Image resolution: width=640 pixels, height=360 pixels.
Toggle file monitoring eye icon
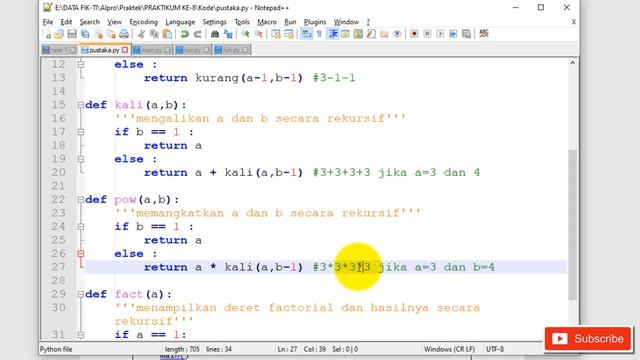(397, 34)
